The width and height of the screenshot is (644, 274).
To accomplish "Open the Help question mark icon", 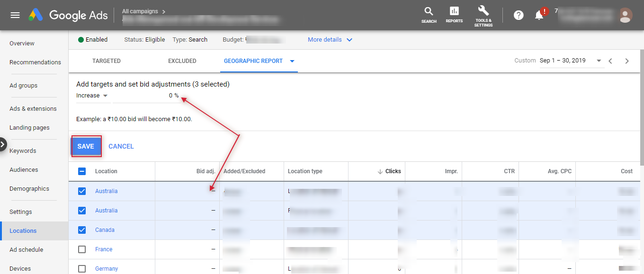I will click(519, 15).
